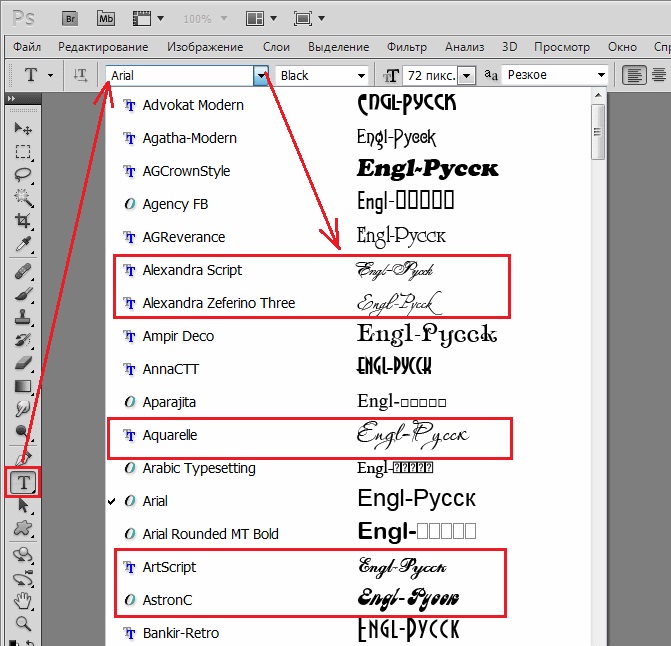This screenshot has height=646, width=671.
Task: Open Mini Bridge Mb icon
Action: [106, 19]
